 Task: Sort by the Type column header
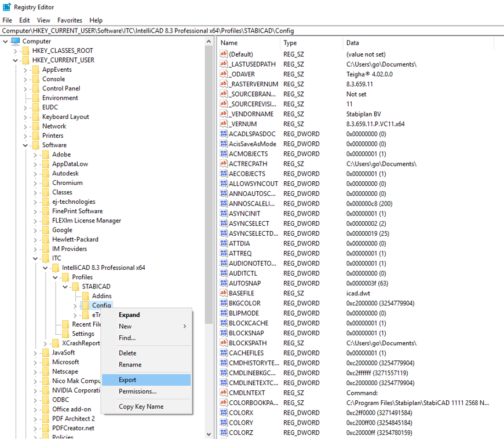pyautogui.click(x=311, y=43)
